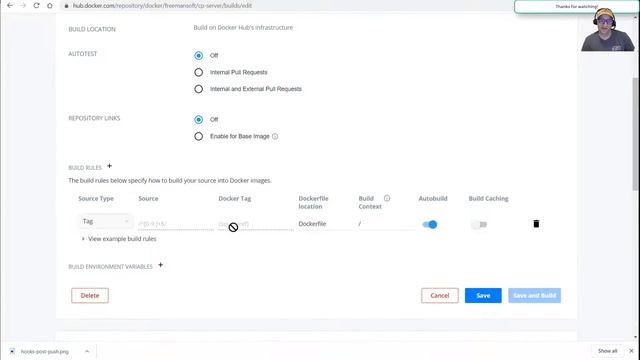Select AUTOTEST Off radio button

click(198, 56)
